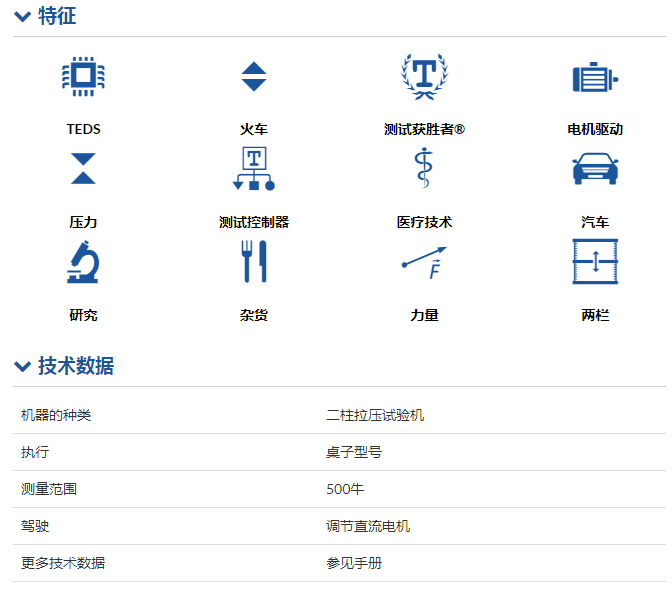
Task: Select the 电机驱动 motor icon
Action: pyautogui.click(x=595, y=77)
